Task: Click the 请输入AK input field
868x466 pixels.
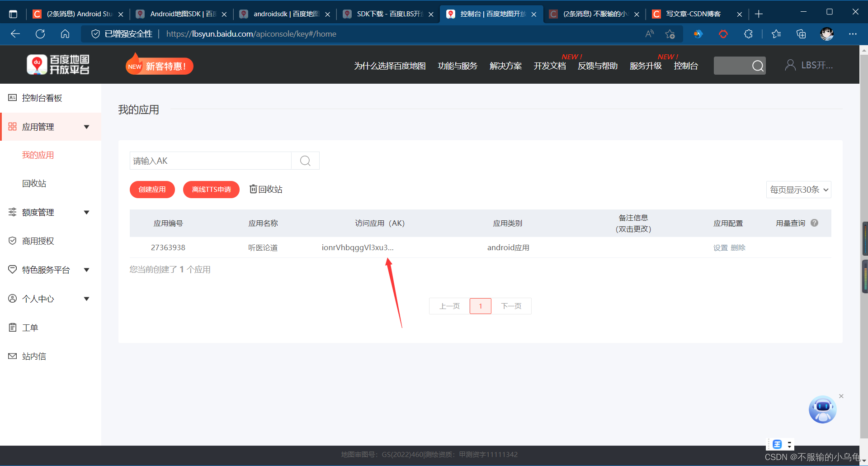Action: click(x=211, y=161)
